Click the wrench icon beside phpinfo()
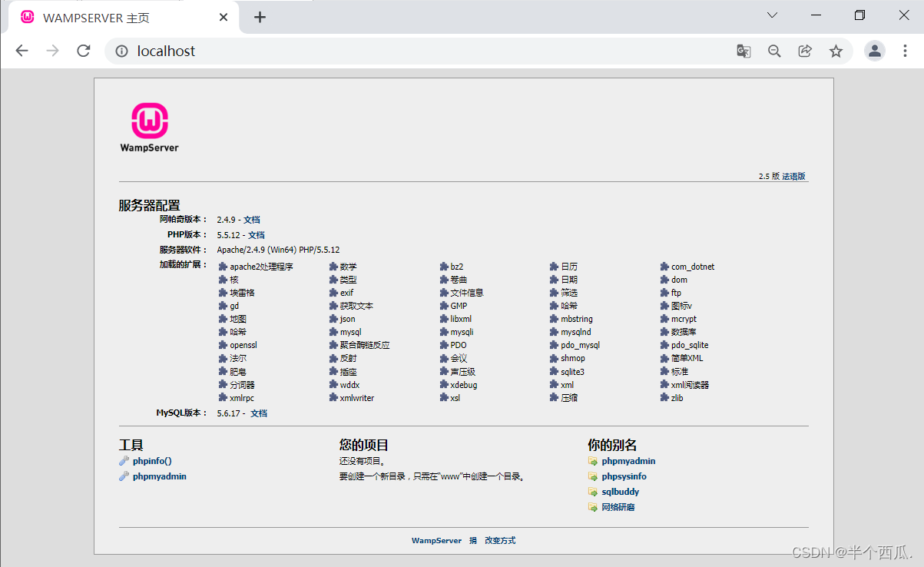This screenshot has height=567, width=924. pyautogui.click(x=124, y=461)
